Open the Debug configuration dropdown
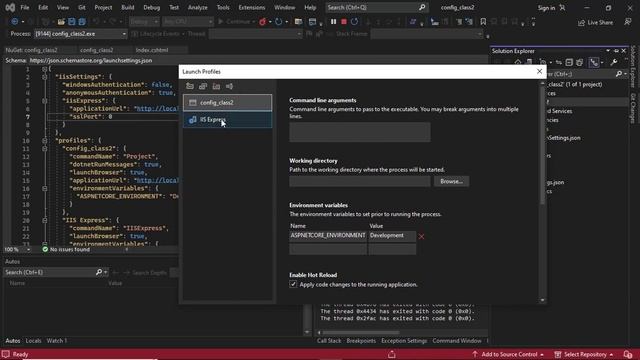The width and height of the screenshot is (640, 360). click(x=144, y=22)
